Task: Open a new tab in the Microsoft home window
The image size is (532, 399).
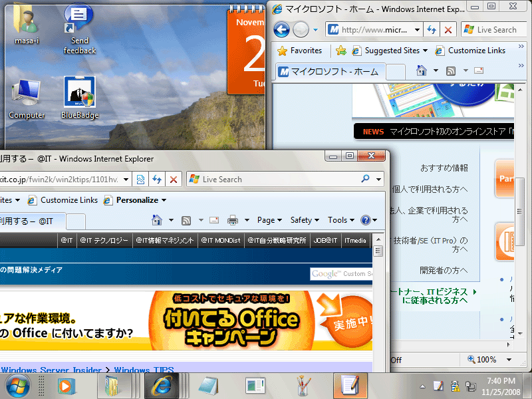Action: 396,72
